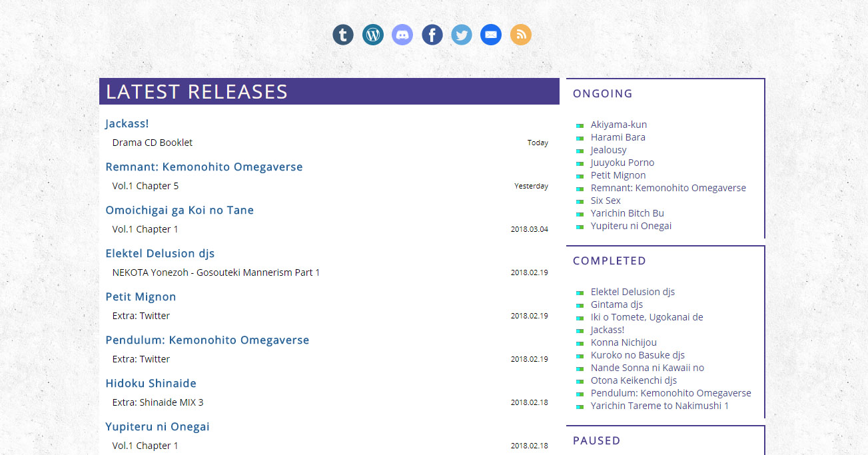The width and height of the screenshot is (868, 455).
Task: Select Yupiteru ni Onegai in Ongoing list
Action: click(631, 226)
